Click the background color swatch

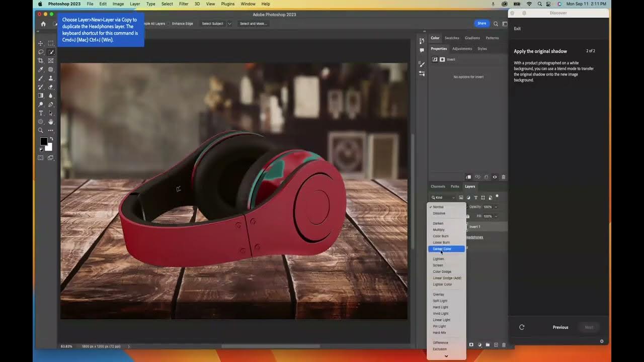click(49, 147)
